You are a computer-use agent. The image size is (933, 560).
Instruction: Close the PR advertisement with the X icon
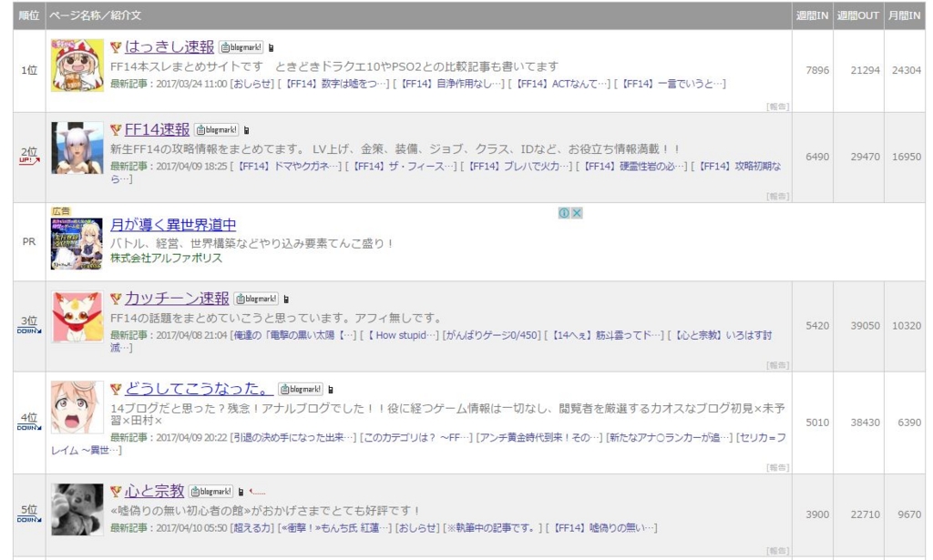(x=576, y=213)
